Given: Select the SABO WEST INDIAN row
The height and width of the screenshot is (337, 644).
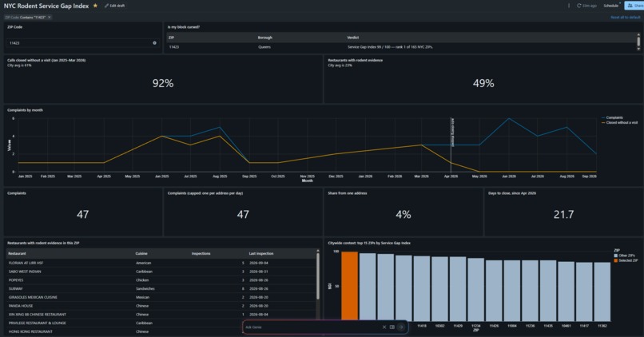Looking at the screenshot, I should (x=161, y=272).
